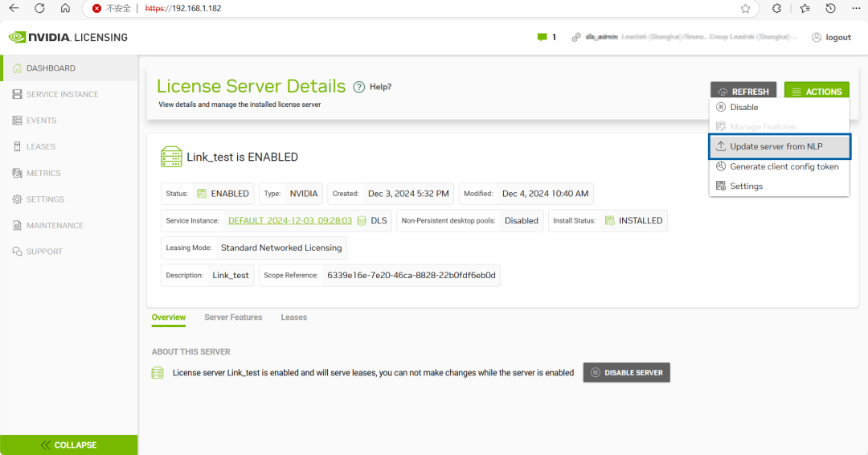The height and width of the screenshot is (455, 868).
Task: Click the Disable Server button
Action: pos(627,372)
